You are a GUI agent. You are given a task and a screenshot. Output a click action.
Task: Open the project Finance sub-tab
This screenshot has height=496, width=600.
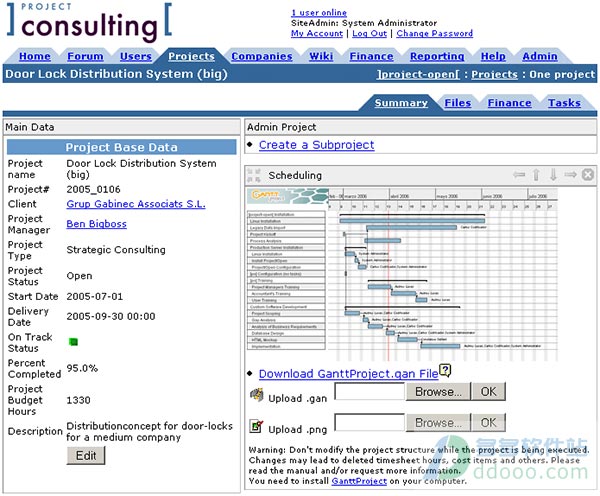pyautogui.click(x=509, y=103)
